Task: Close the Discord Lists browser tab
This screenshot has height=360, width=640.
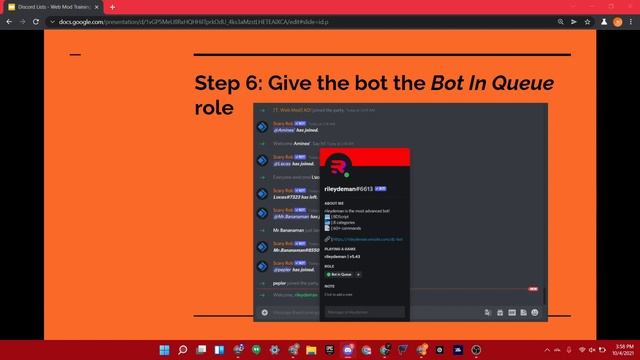Action: coord(97,7)
